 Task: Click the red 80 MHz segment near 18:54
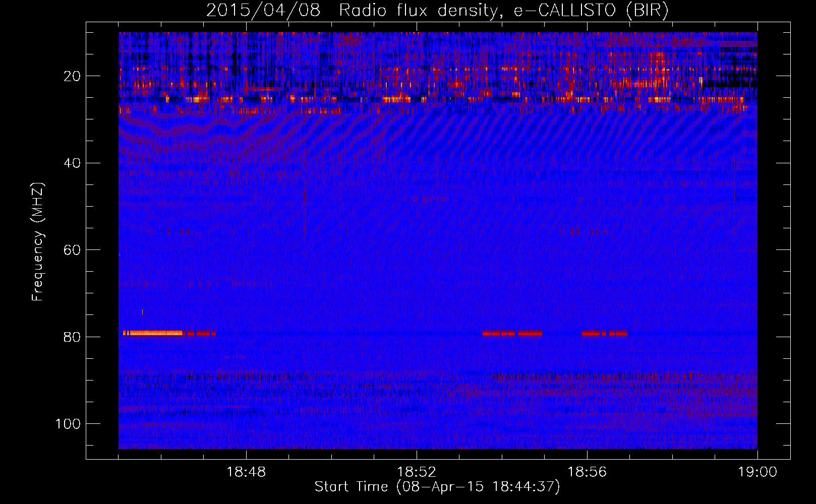[x=512, y=333]
